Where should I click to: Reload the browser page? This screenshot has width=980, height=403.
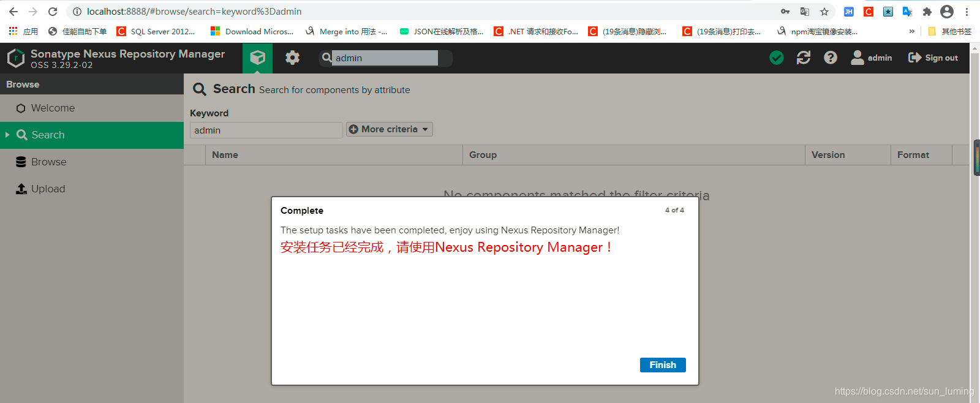tap(53, 12)
